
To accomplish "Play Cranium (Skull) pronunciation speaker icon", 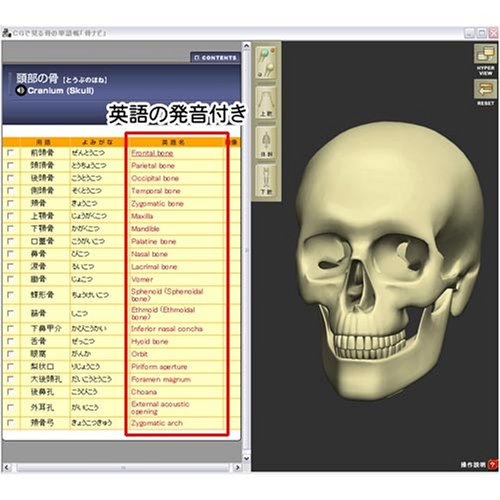I will (21, 90).
